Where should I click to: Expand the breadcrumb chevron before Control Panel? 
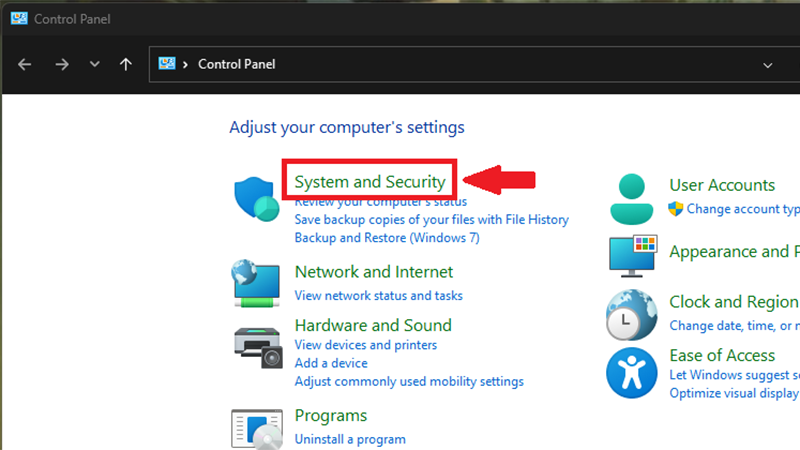click(186, 64)
